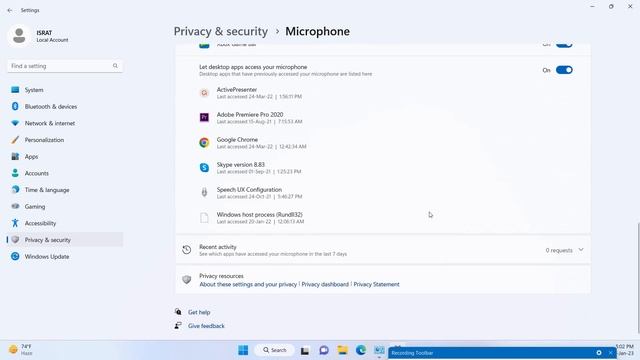
Task: Click the Apps icon in sidebar
Action: pyautogui.click(x=15, y=156)
